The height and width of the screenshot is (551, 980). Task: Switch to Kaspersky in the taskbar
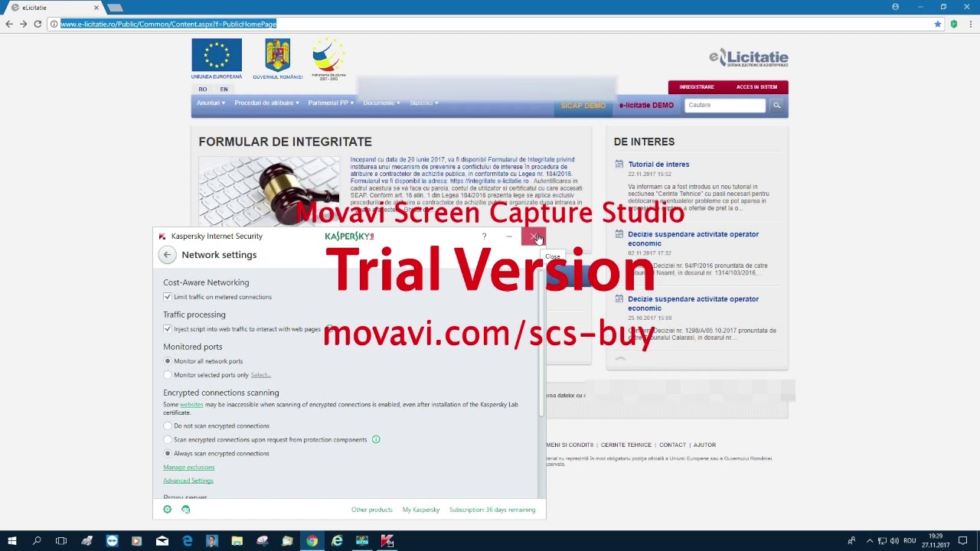point(387,541)
